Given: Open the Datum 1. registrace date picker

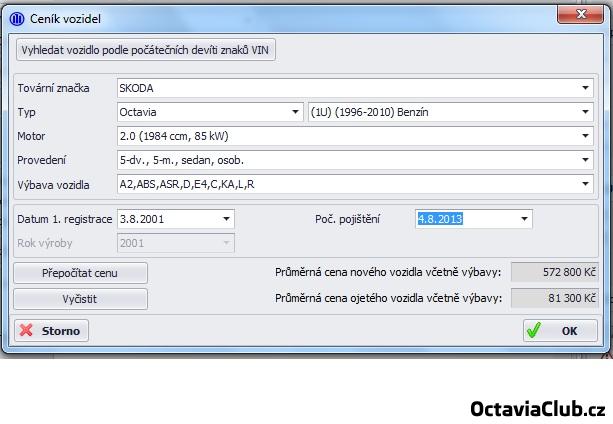Looking at the screenshot, I should coord(227,219).
